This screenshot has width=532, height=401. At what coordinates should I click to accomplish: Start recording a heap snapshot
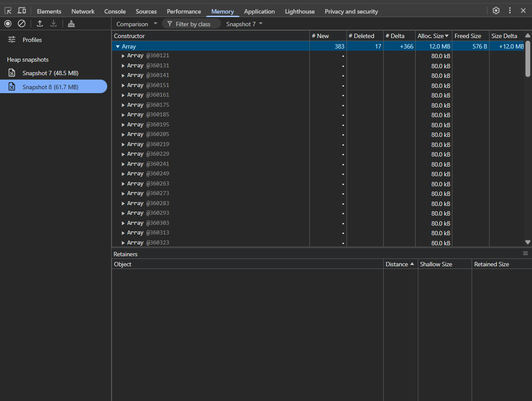pyautogui.click(x=8, y=24)
